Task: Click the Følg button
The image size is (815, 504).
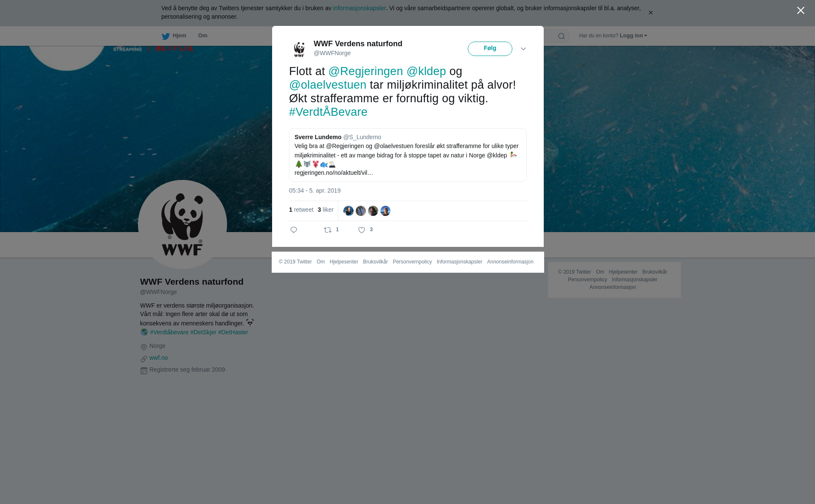Action: click(490, 49)
